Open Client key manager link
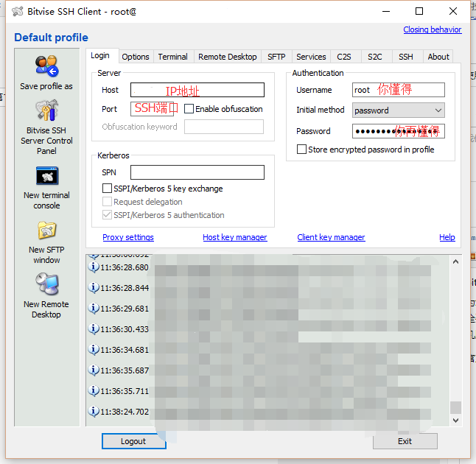The height and width of the screenshot is (464, 476). 331,237
